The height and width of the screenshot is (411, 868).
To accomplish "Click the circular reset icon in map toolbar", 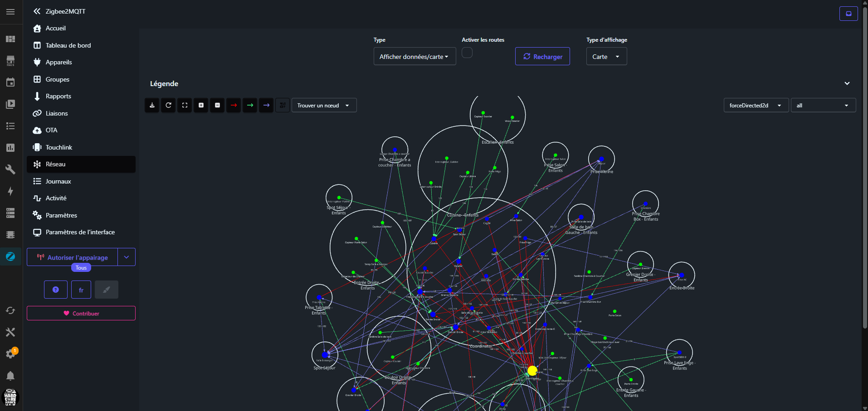I will pyautogui.click(x=168, y=105).
